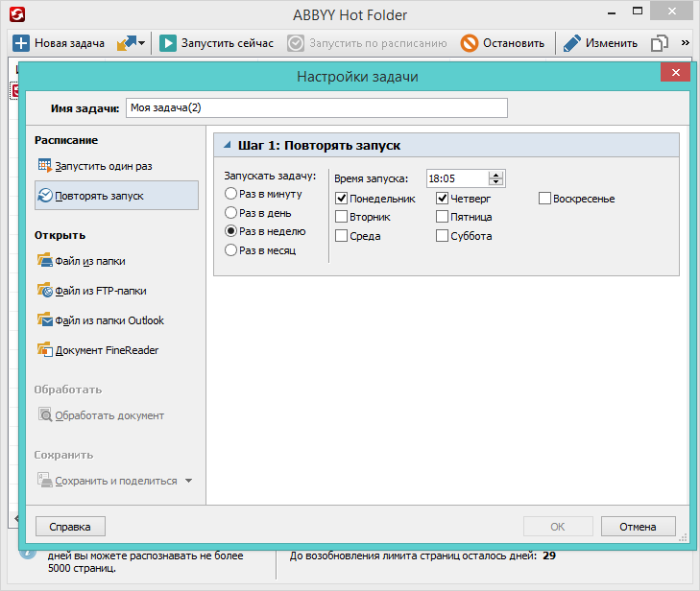Click the start time field 18:05
Image resolution: width=700 pixels, height=591 pixels.
(x=457, y=178)
